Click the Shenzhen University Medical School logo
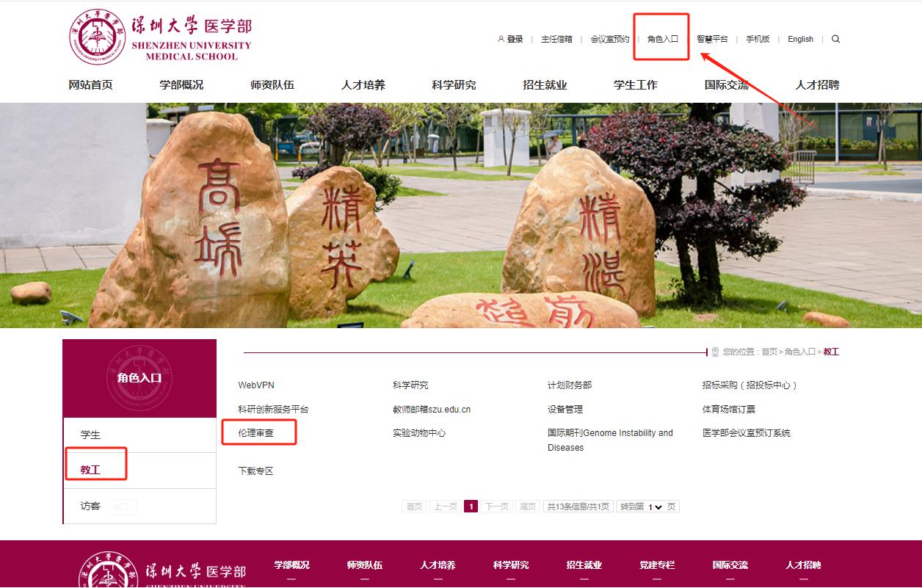 pyautogui.click(x=160, y=37)
